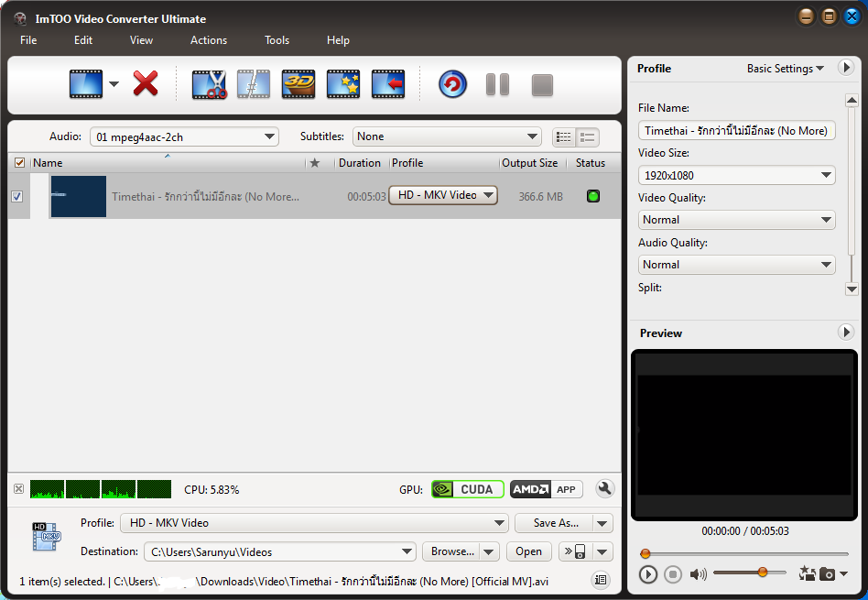Image resolution: width=868 pixels, height=600 pixels.
Task: Select the Timethai video thumbnail
Action: (x=78, y=196)
